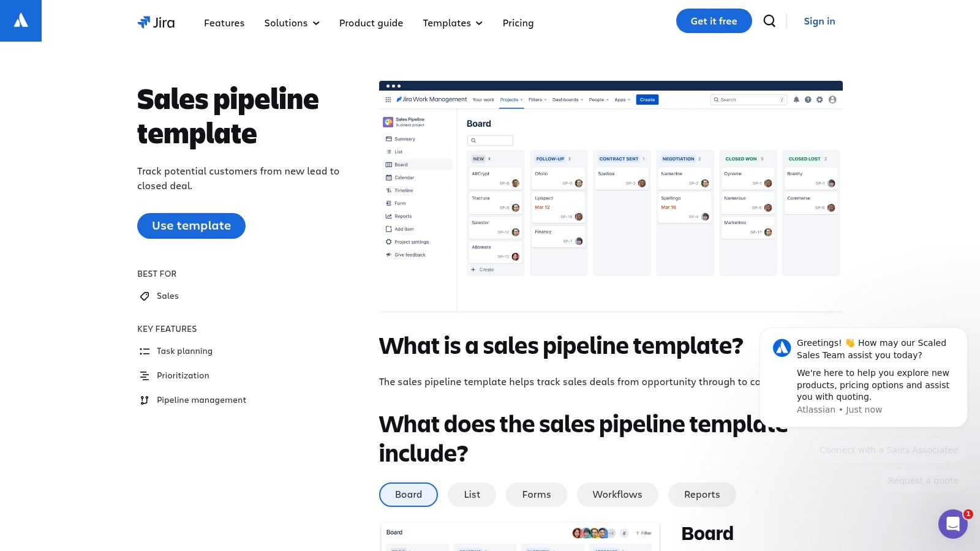Expand the Solutions dropdown menu

pyautogui.click(x=292, y=23)
